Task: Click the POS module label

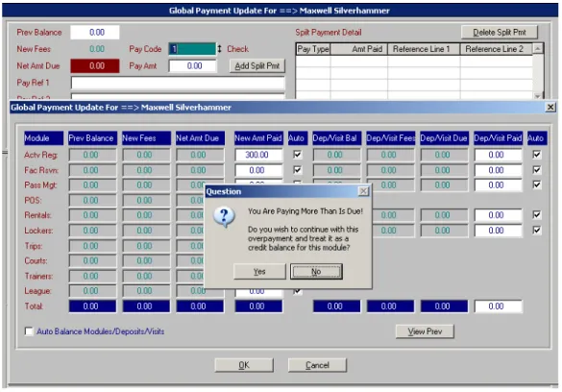Action: [x=33, y=200]
